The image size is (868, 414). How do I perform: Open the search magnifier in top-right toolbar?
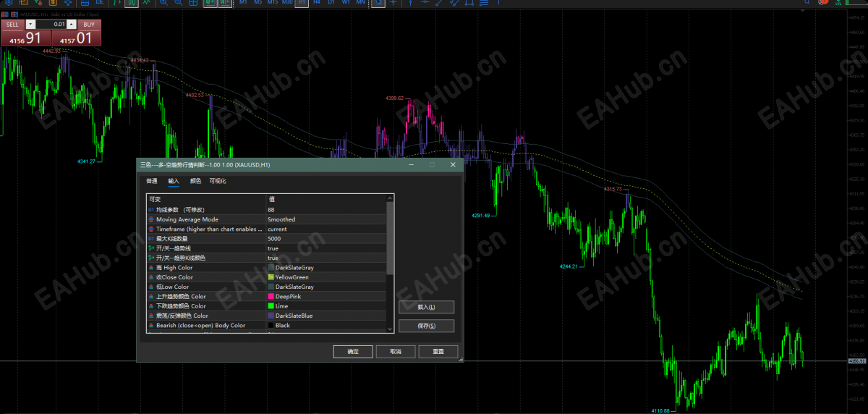point(807,4)
